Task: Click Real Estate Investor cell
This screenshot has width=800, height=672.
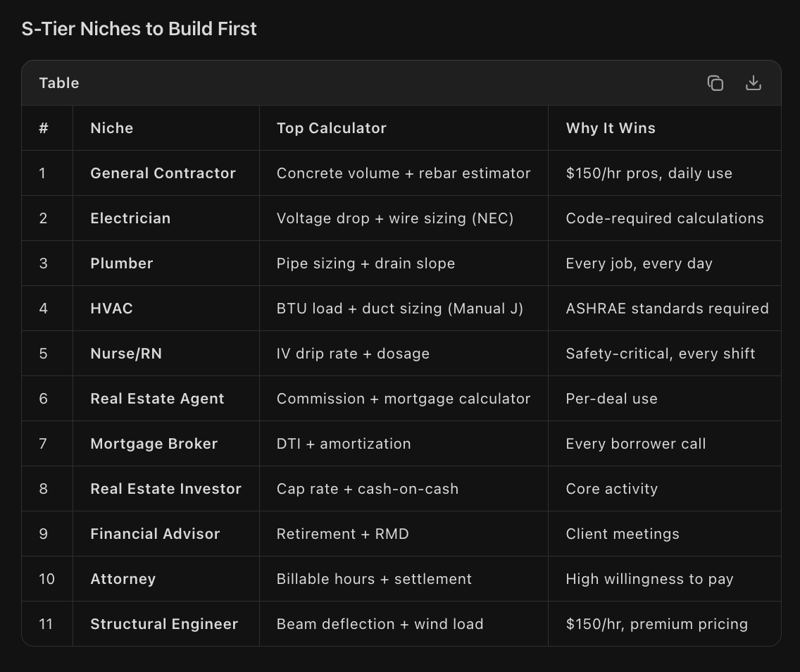Action: [165, 489]
